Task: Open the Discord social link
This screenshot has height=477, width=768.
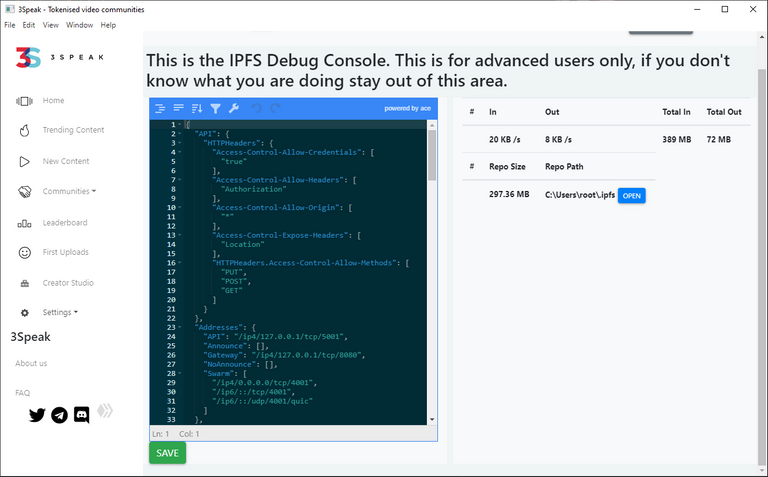Action: [81, 415]
